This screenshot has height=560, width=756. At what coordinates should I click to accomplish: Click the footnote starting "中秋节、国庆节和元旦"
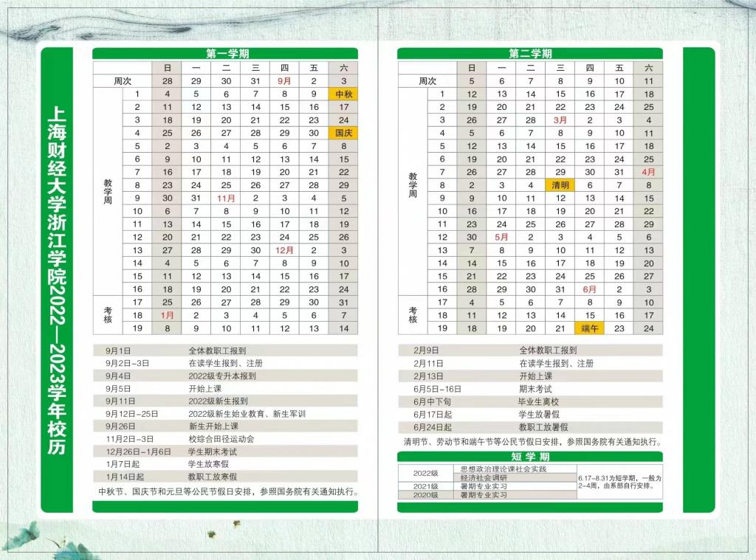tap(229, 491)
